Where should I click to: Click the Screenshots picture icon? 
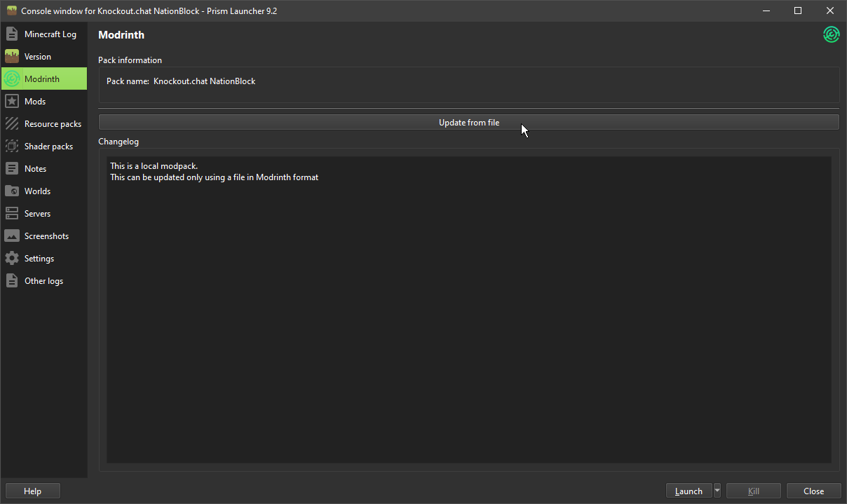click(12, 236)
